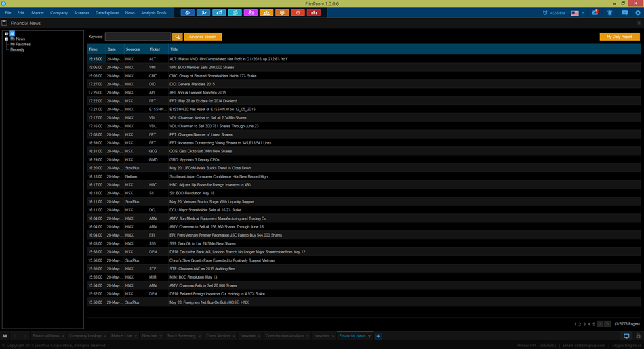644x349 pixels.
Task: Open the red-orange target toolbar icon
Action: point(298,13)
